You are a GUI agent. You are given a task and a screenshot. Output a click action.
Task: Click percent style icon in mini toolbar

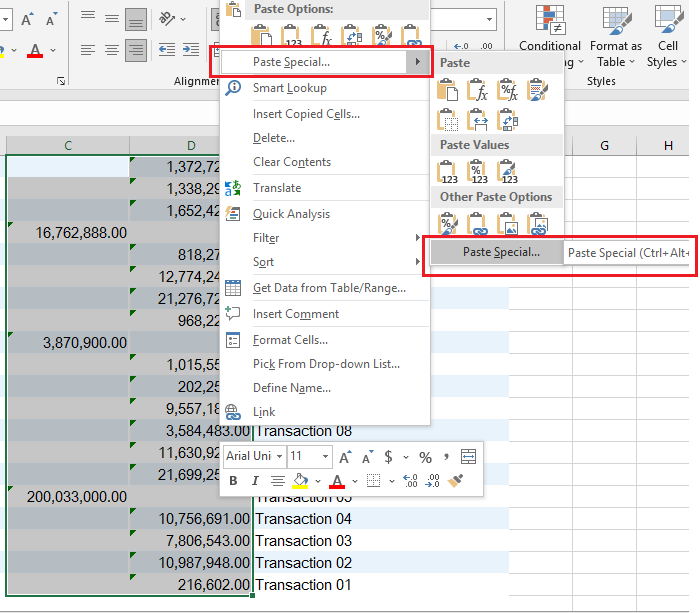tap(425, 456)
